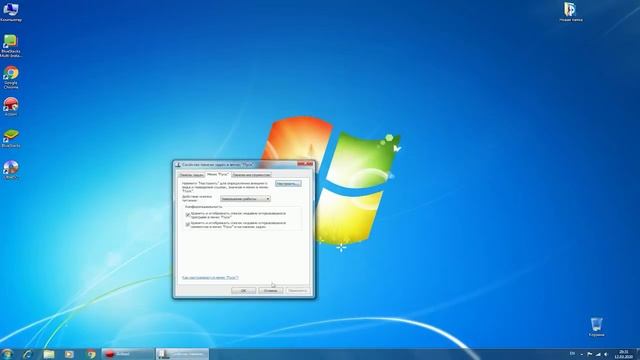The height and width of the screenshot is (360, 640).
Task: Select the Меню «Пуск» tab
Action: (218, 174)
